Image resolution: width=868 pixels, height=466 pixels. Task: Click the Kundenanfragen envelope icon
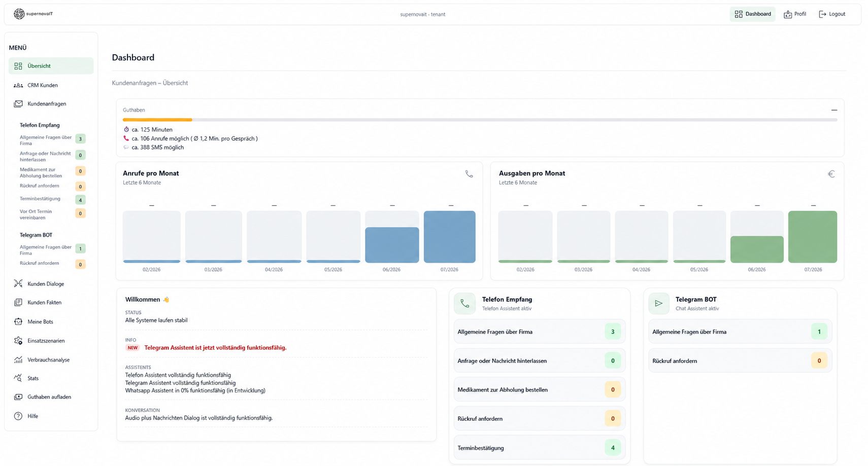(x=18, y=104)
